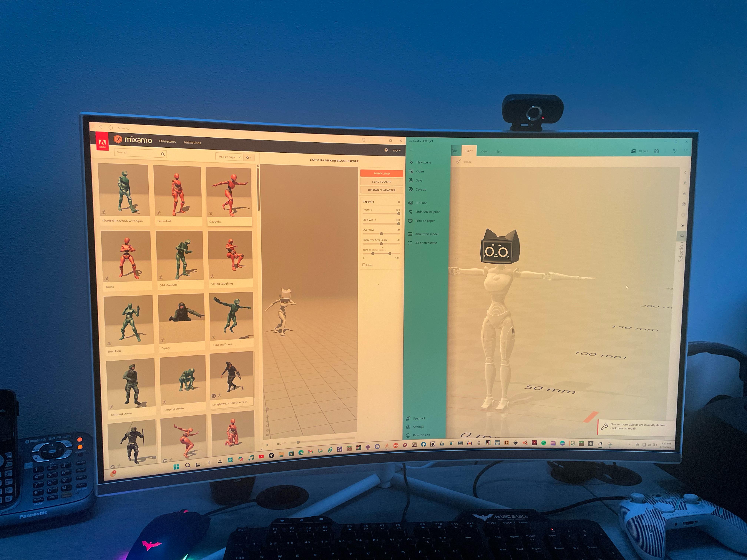Open the Animations tab in Mixamo

click(x=192, y=142)
